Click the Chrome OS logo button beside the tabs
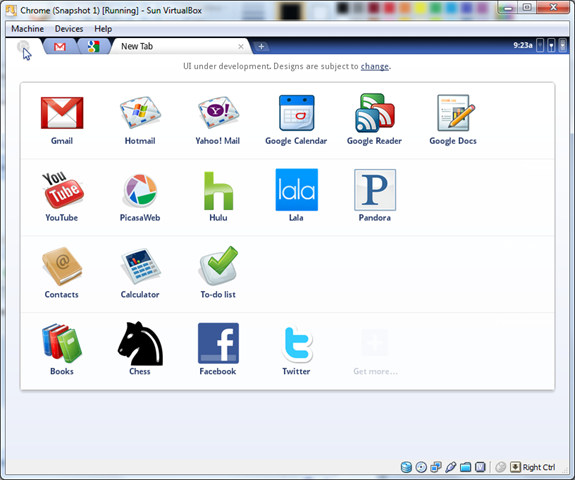The height and width of the screenshot is (480, 575). (x=23, y=46)
